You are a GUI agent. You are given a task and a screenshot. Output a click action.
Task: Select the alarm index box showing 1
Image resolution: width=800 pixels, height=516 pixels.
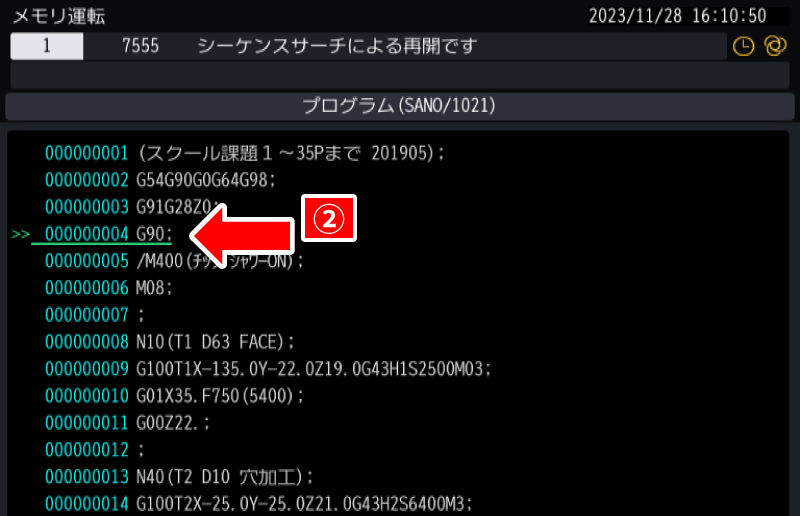pos(47,46)
